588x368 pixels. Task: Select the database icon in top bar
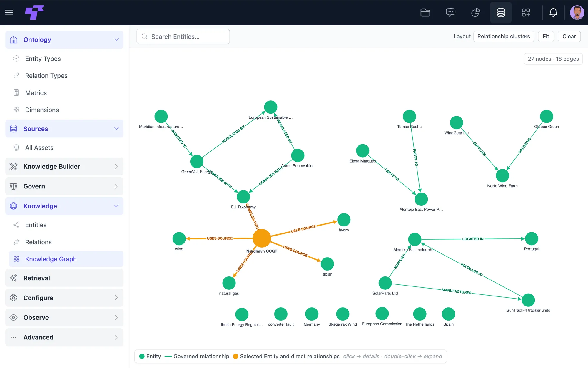click(501, 13)
